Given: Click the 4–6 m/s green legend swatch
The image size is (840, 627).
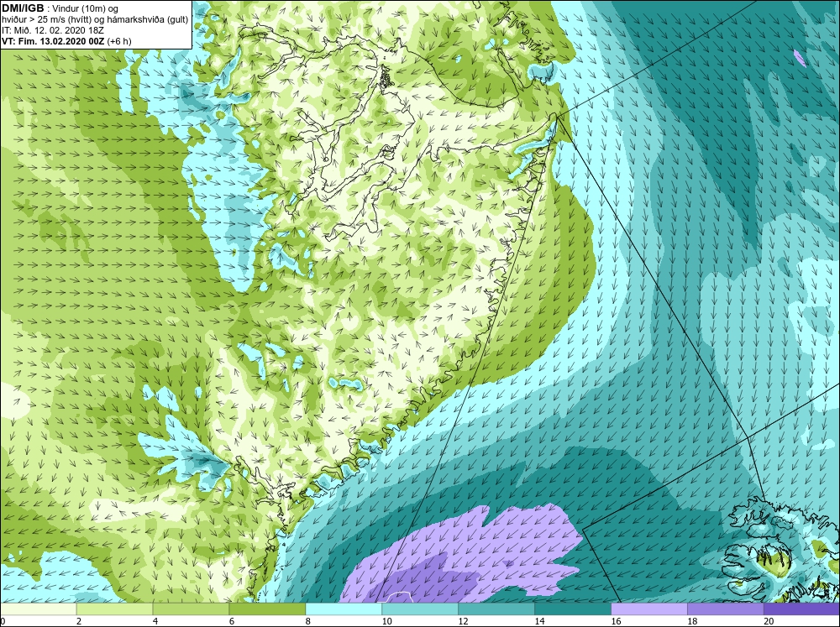Looking at the screenshot, I should click(191, 609).
